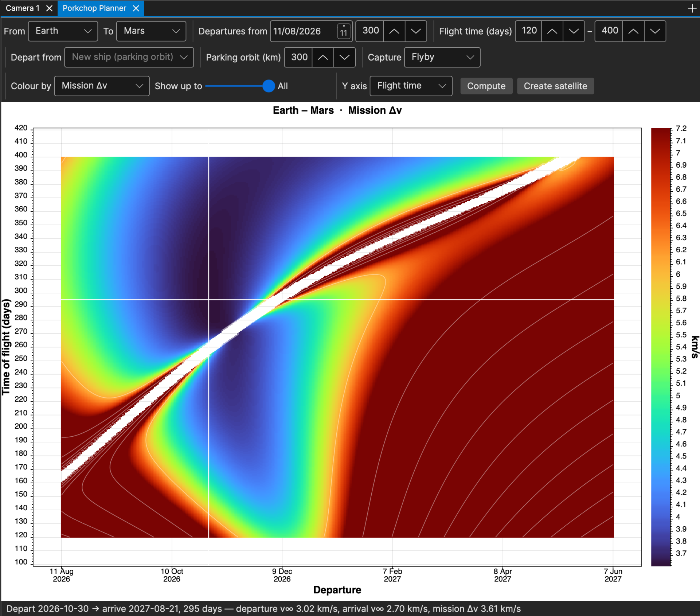The image size is (700, 616).
Task: Decrease minimum flight time of 120
Action: click(574, 31)
